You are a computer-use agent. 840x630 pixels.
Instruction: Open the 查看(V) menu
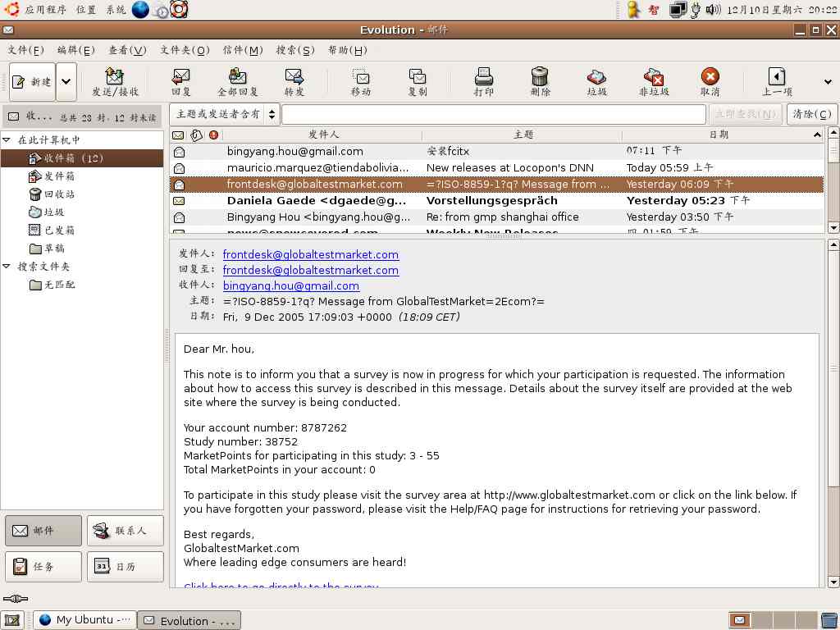pos(127,50)
